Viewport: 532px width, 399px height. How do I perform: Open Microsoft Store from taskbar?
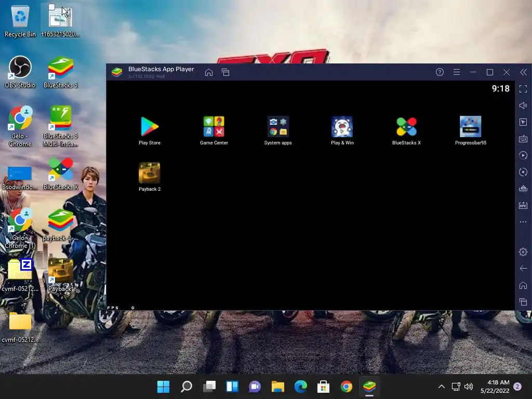[323, 387]
